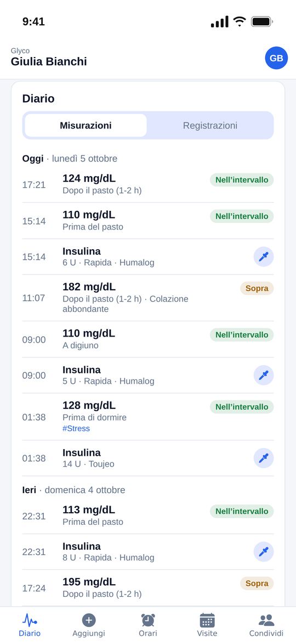Go to the Diario pulse tab
296x644 pixels.
[x=30, y=625]
